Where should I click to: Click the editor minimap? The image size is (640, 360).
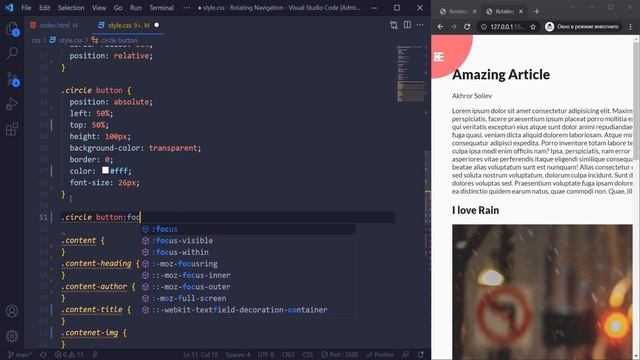pos(411,73)
